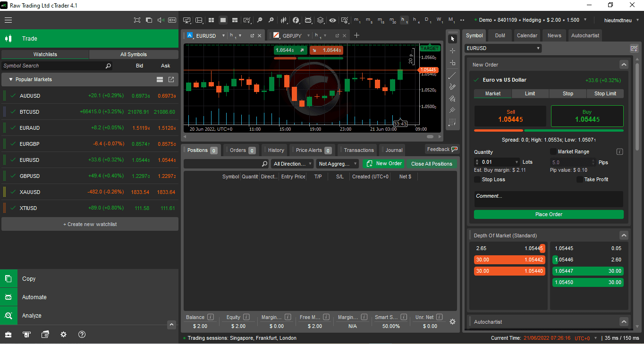Open the chart icon next to symbol selector
The image size is (644, 344).
point(634,48)
